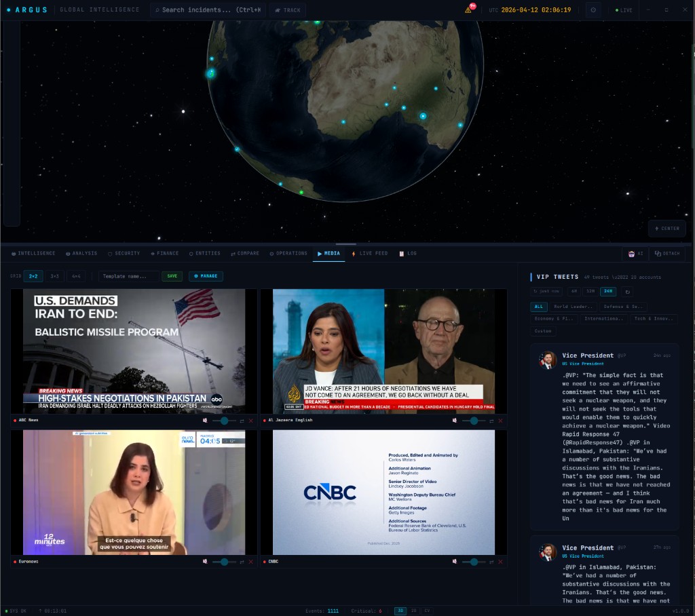Mute the Euronews feed
This screenshot has width=695, height=616.
point(205,562)
